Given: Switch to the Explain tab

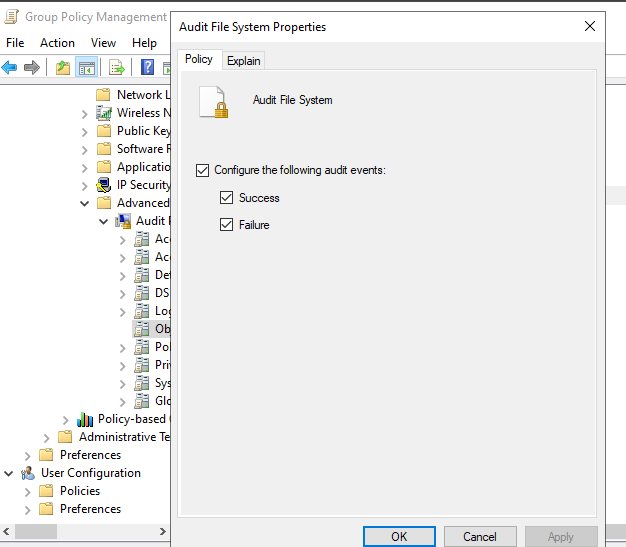Looking at the screenshot, I should (244, 61).
